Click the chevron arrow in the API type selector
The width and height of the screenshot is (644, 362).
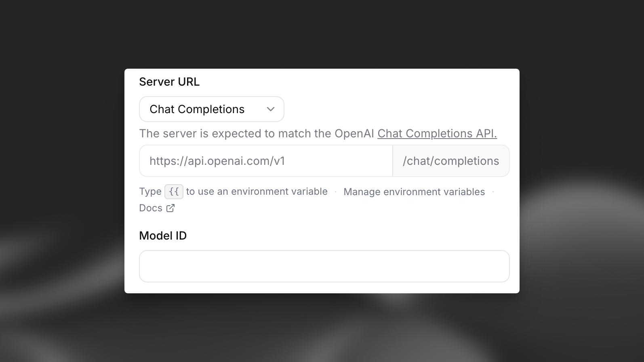point(271,109)
